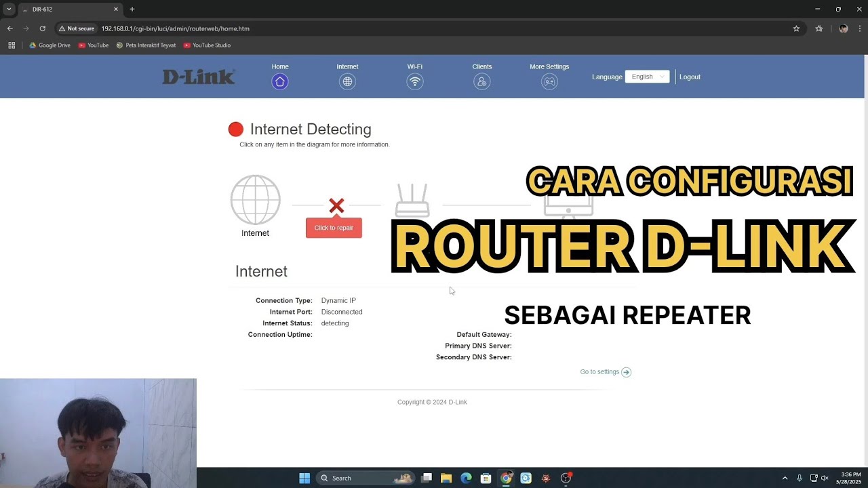Click the Dynamic IP connection type value
Image resolution: width=868 pixels, height=488 pixels.
(338, 300)
